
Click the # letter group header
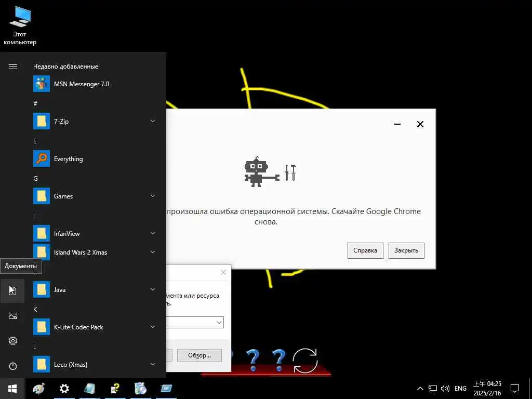35,103
